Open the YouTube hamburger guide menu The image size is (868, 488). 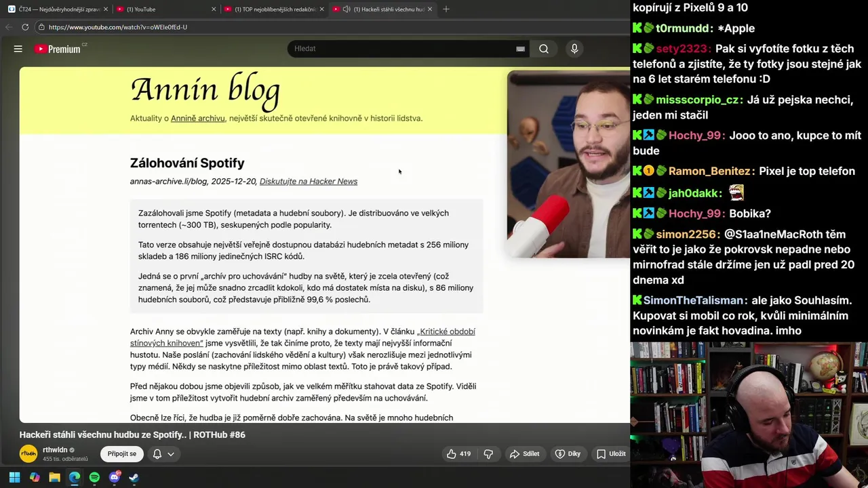point(18,49)
